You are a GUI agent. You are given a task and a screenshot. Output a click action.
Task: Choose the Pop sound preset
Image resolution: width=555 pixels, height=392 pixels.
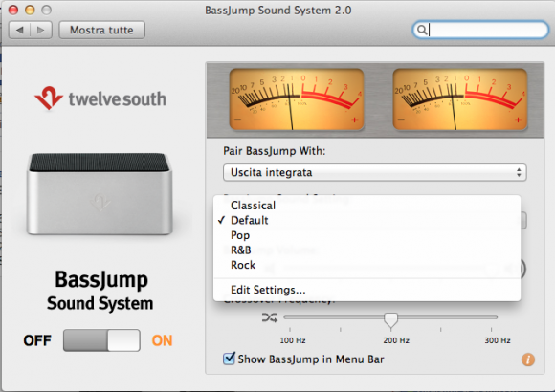(367, 235)
